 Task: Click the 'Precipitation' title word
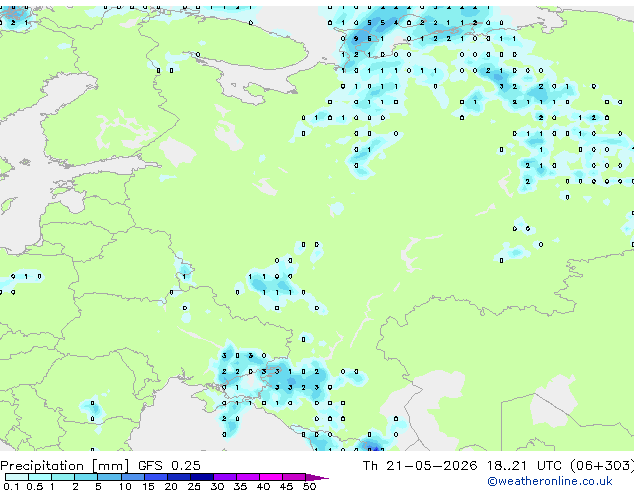(42, 466)
